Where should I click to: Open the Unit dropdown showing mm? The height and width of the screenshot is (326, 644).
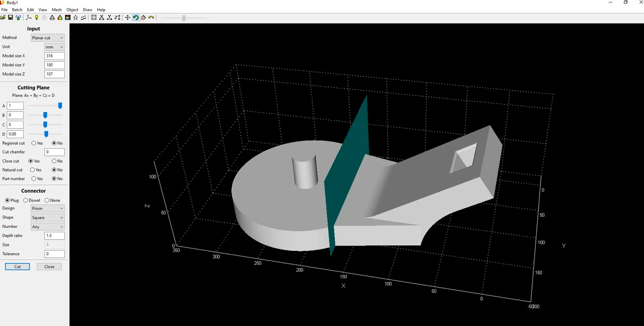(54, 47)
